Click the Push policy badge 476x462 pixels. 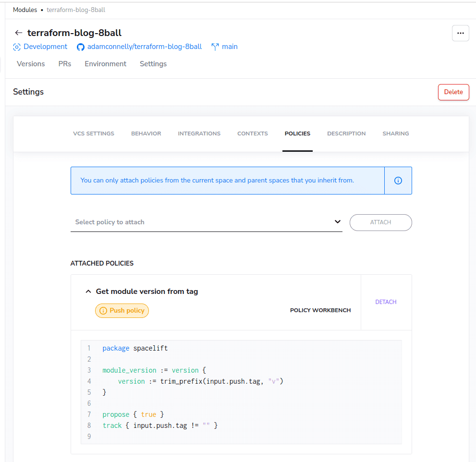122,311
